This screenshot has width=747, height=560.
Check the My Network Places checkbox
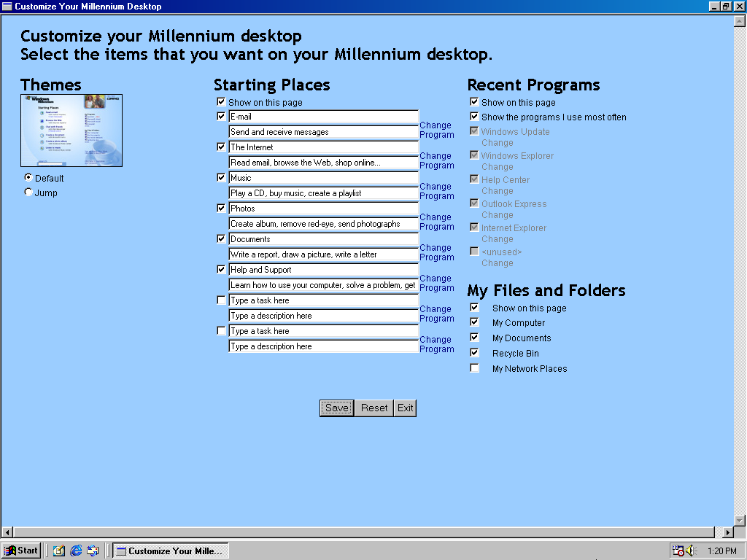coord(474,367)
